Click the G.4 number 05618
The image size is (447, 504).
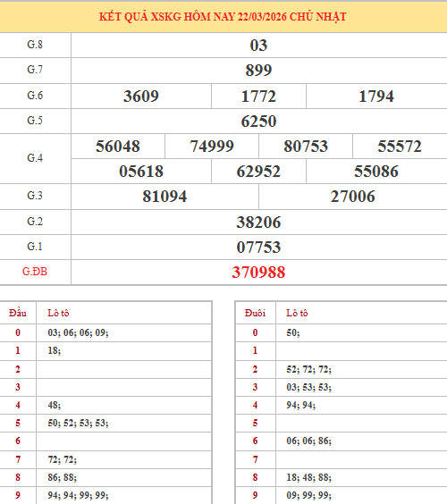click(x=141, y=172)
